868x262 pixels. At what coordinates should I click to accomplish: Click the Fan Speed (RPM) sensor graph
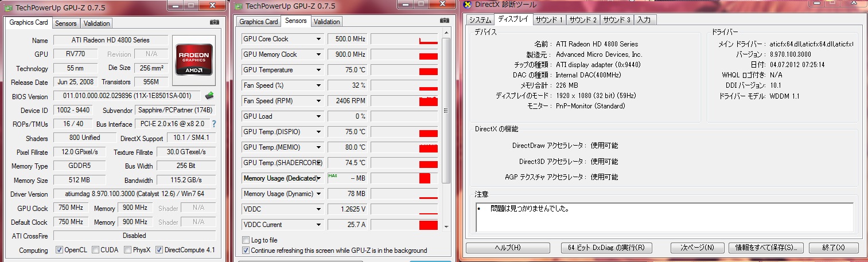coord(404,101)
